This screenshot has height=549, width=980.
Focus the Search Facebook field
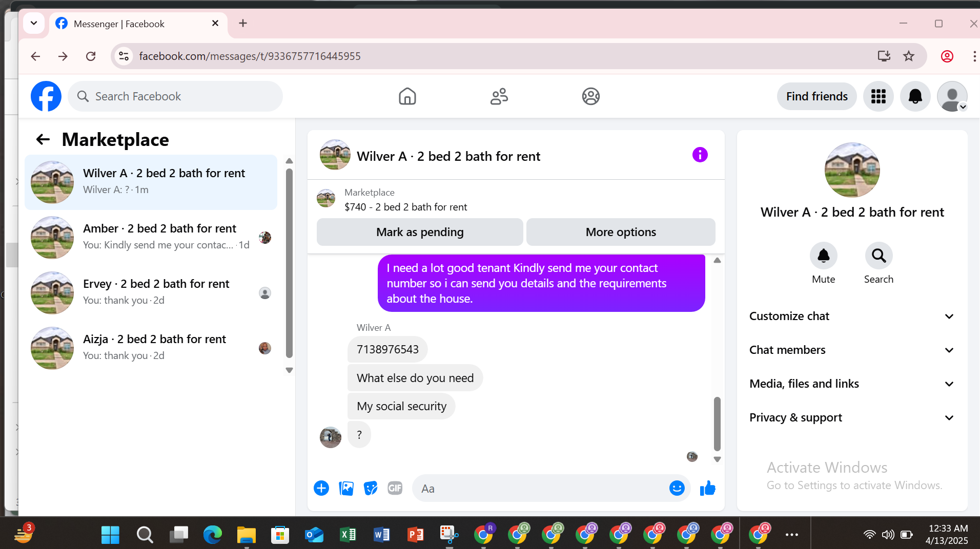[175, 96]
